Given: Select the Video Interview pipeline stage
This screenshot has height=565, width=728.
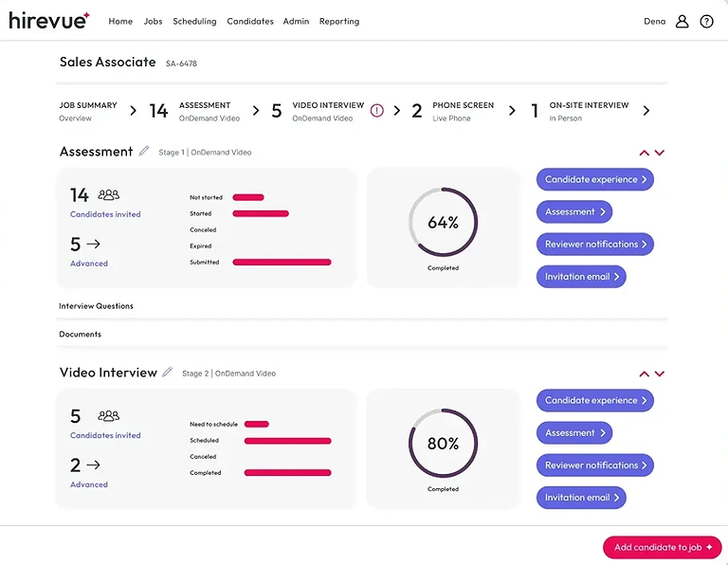Looking at the screenshot, I should pos(318,112).
